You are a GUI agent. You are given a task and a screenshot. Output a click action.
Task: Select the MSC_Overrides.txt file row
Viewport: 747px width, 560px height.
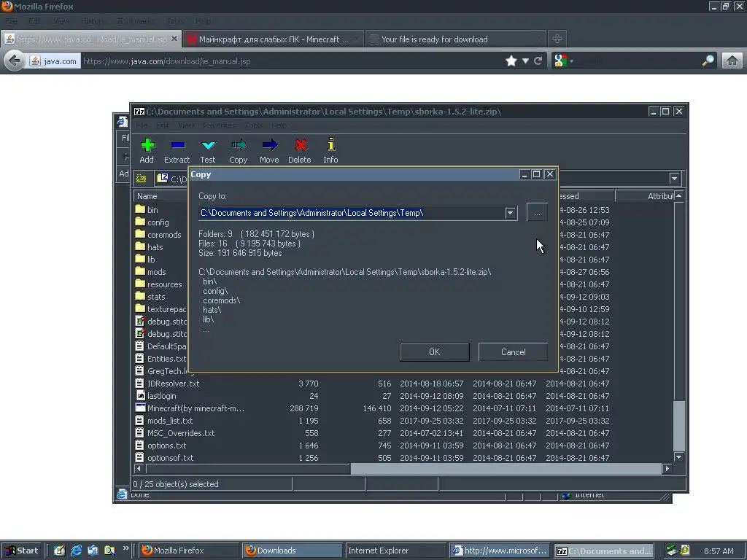pyautogui.click(x=403, y=433)
